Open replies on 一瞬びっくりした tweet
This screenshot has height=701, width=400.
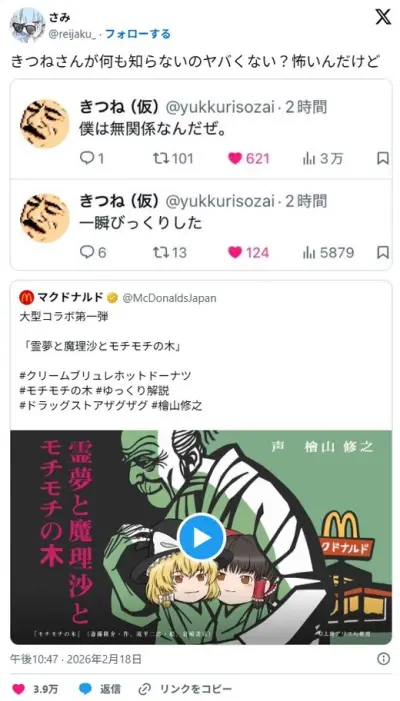coord(86,252)
